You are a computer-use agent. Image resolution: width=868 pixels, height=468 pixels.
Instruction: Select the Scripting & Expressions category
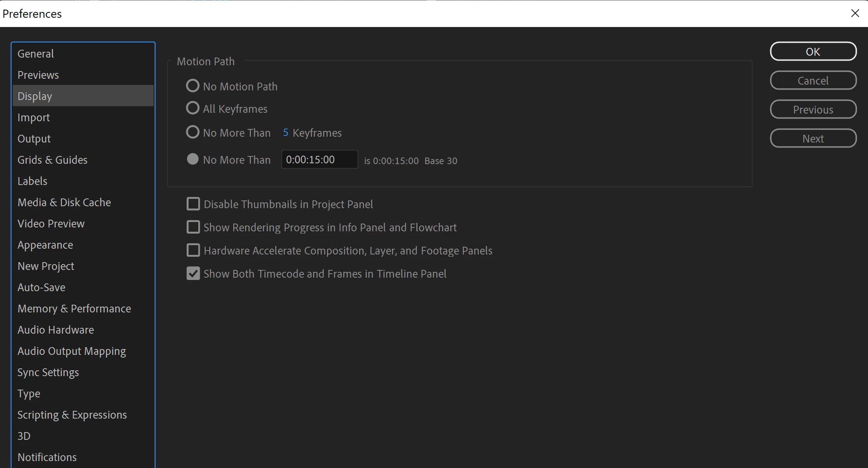pos(72,415)
